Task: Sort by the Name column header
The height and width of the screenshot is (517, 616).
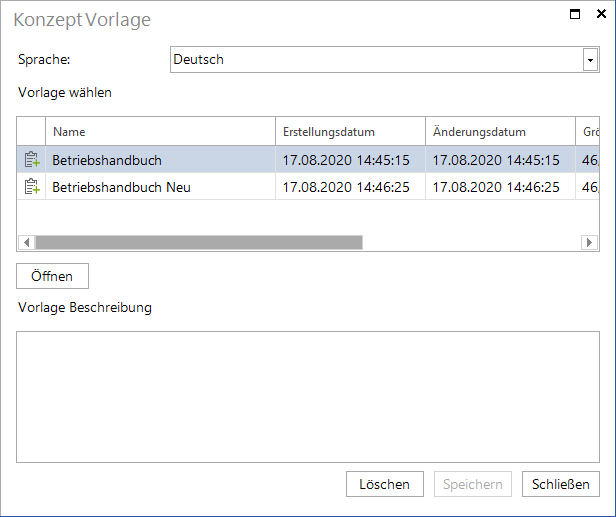Action: click(160, 132)
